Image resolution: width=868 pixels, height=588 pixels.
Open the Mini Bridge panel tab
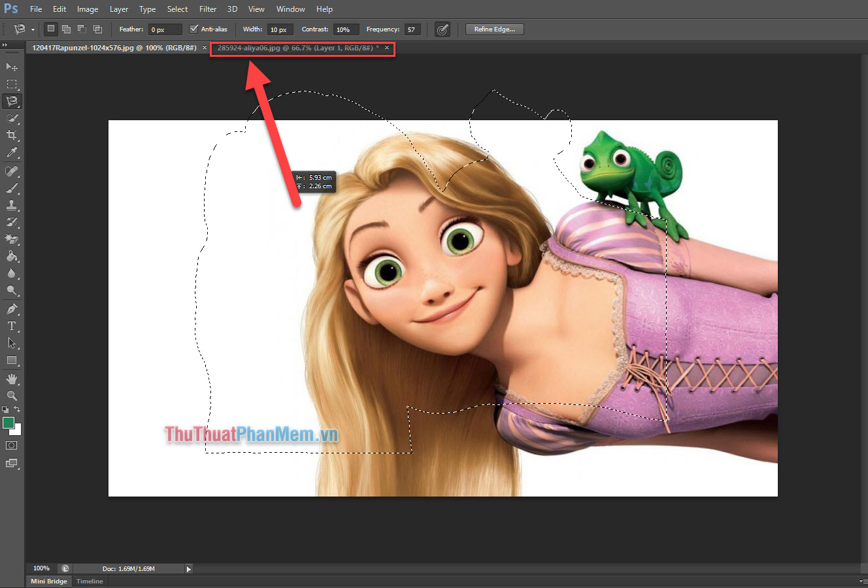point(49,581)
